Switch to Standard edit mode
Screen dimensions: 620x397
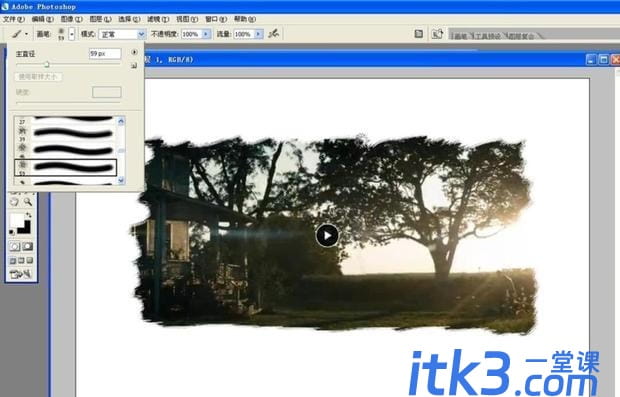[x=15, y=246]
